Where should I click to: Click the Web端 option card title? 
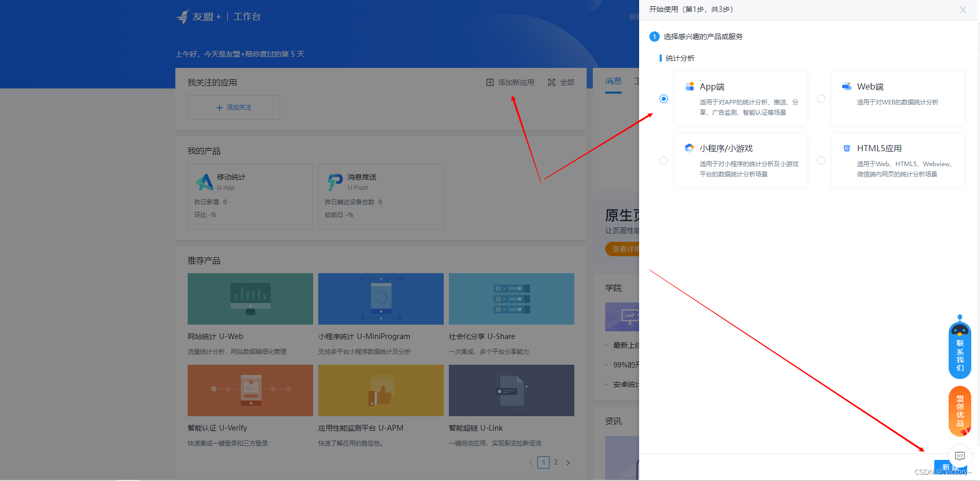[x=870, y=86]
